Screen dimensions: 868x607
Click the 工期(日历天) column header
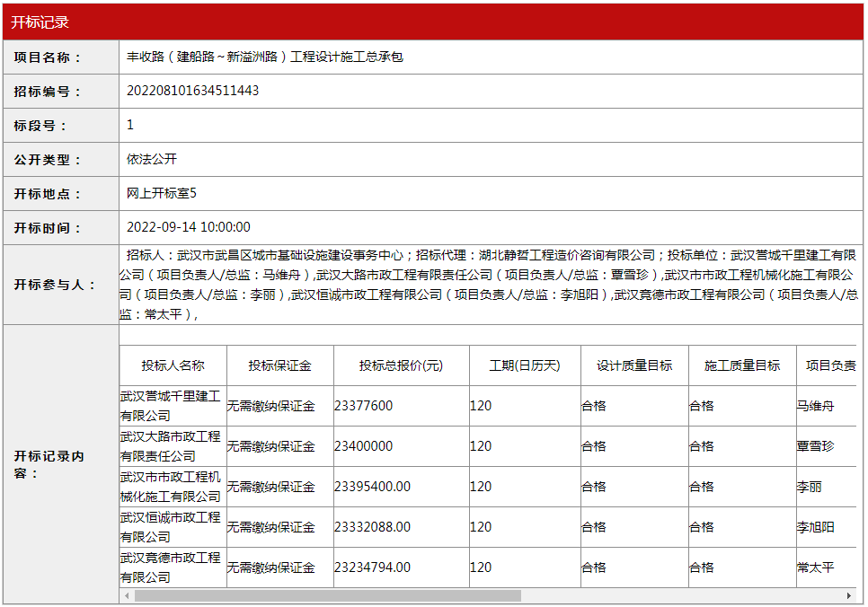(525, 365)
